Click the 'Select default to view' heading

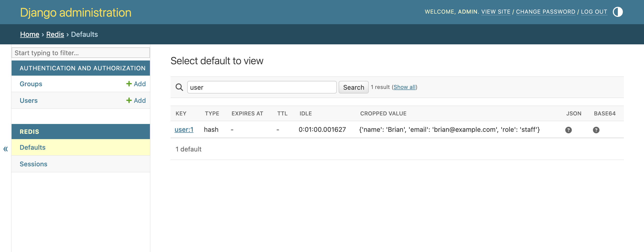point(217,61)
